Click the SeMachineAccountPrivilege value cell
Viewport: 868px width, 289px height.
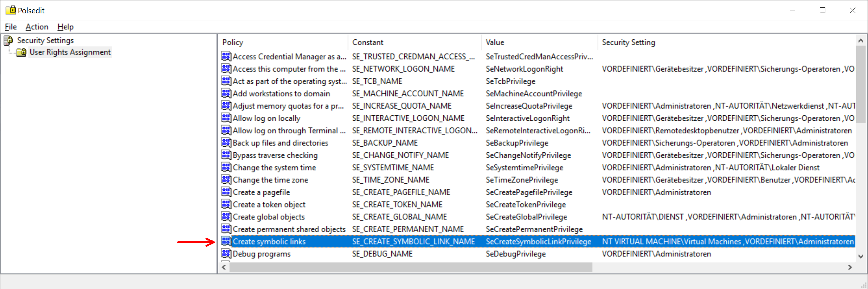pyautogui.click(x=534, y=94)
